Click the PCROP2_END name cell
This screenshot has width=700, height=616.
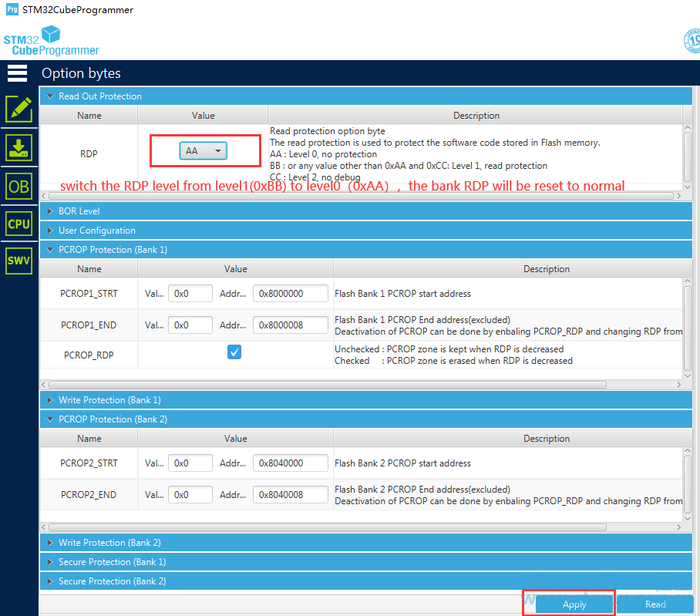[89, 495]
